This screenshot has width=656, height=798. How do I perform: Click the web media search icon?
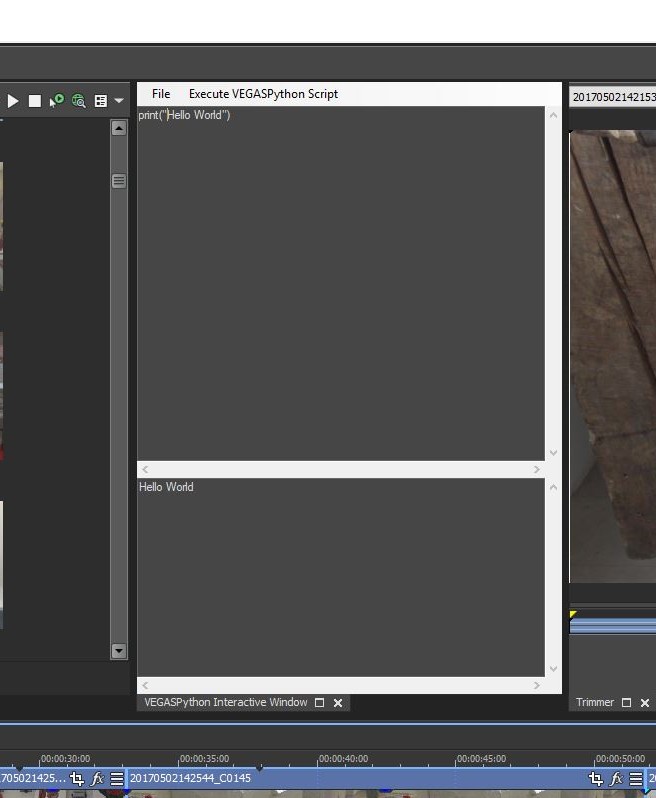tap(78, 101)
